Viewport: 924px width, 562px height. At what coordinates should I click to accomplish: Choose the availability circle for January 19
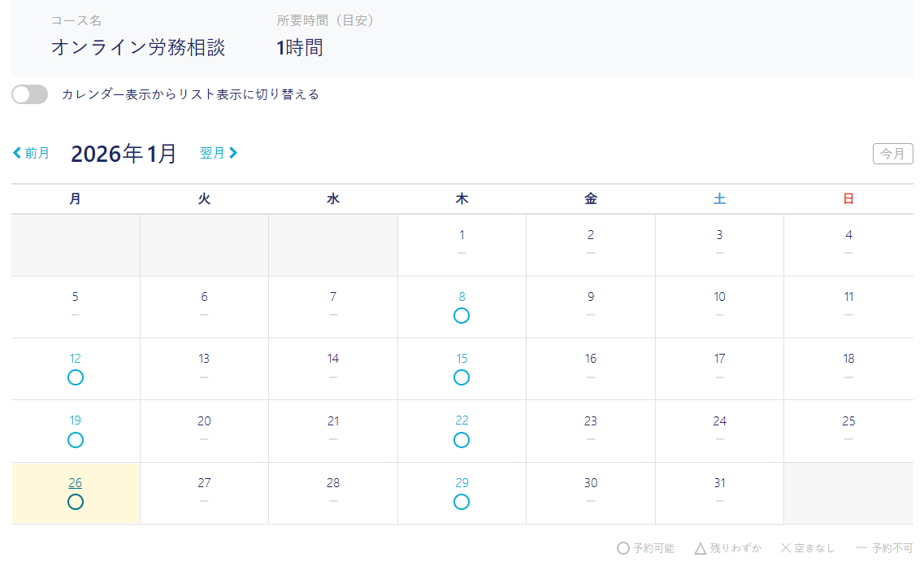(x=76, y=440)
